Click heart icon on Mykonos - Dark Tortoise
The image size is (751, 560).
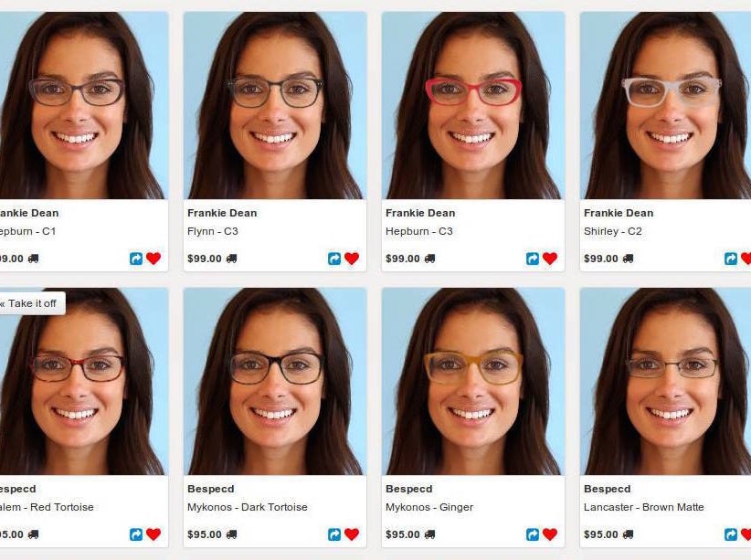(352, 534)
